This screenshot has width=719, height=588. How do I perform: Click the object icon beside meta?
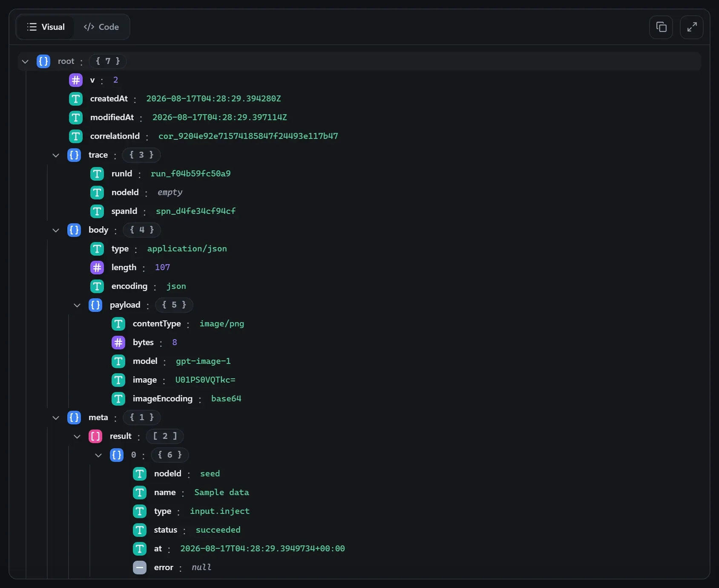pyautogui.click(x=74, y=418)
